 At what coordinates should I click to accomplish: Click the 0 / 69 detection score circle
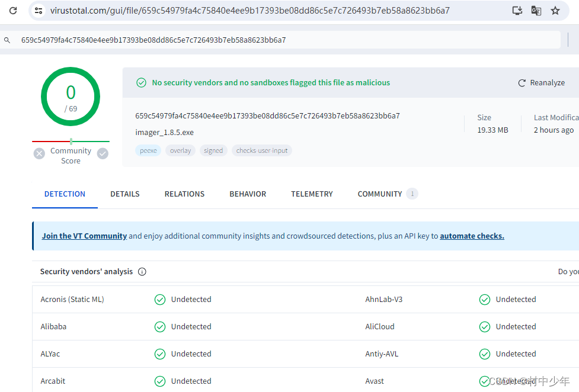click(71, 97)
